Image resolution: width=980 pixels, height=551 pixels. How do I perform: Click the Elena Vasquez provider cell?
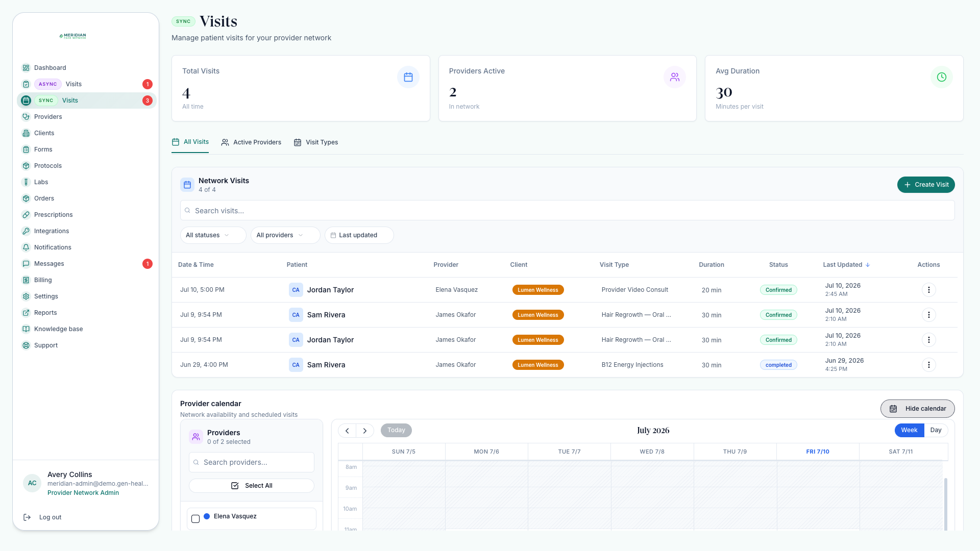(x=456, y=290)
